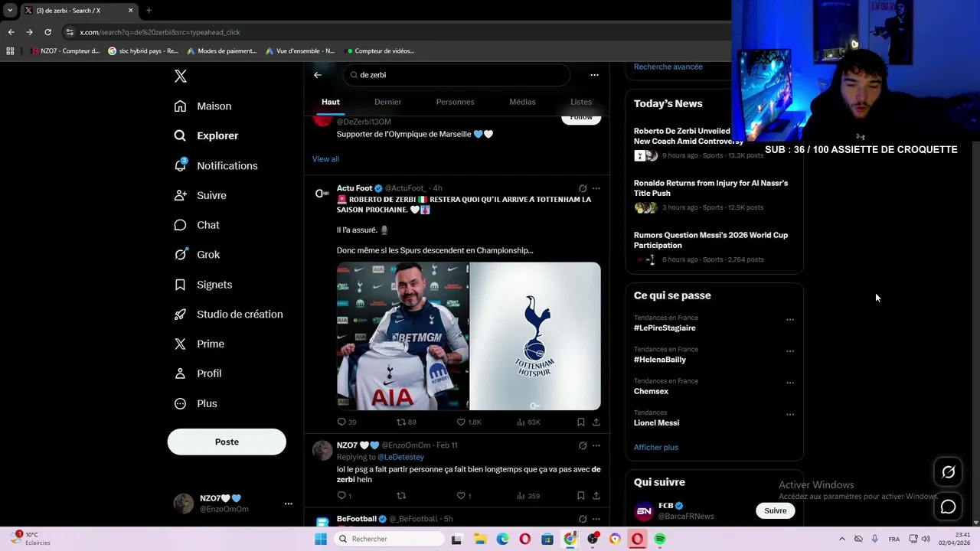Bookmark the Actu Foot post
Image resolution: width=980 pixels, height=551 pixels.
[581, 422]
